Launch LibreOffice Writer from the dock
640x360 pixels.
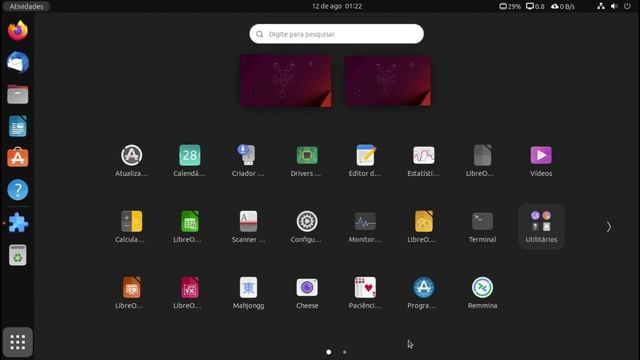(18, 126)
